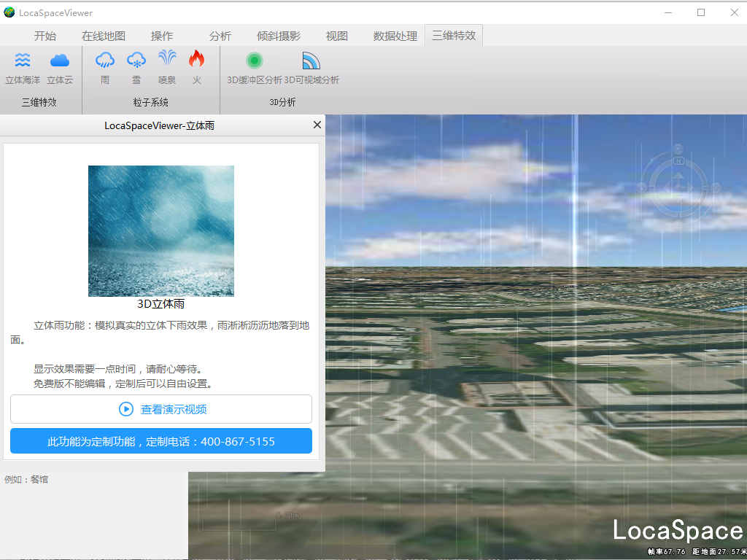Click the 距地面 altitude readout in status bar
This screenshot has width=747, height=560.
pos(719,551)
